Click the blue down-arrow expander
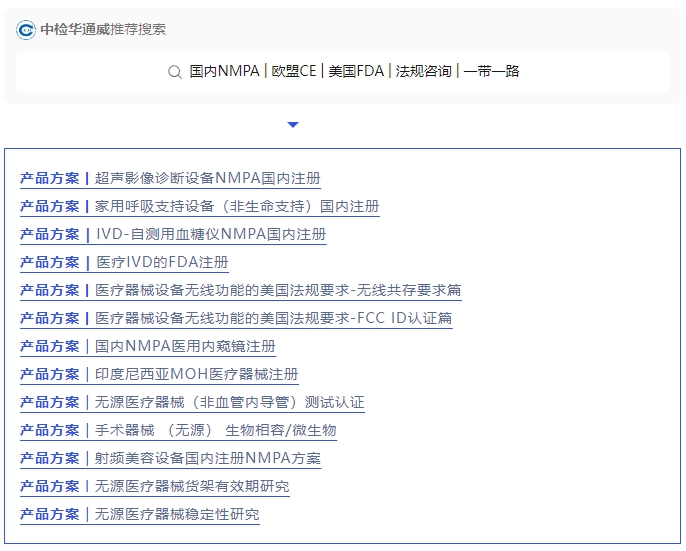Screen dimensions: 686x551 click(292, 125)
